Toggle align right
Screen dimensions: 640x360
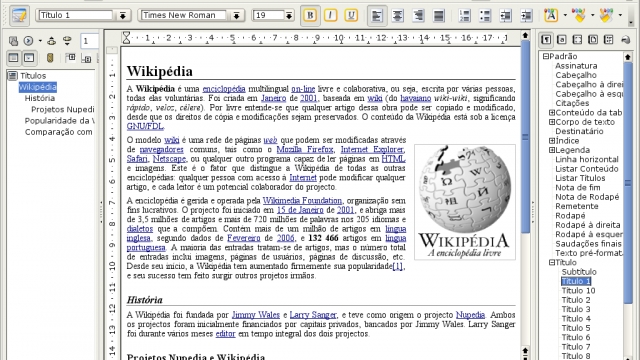coord(418,16)
